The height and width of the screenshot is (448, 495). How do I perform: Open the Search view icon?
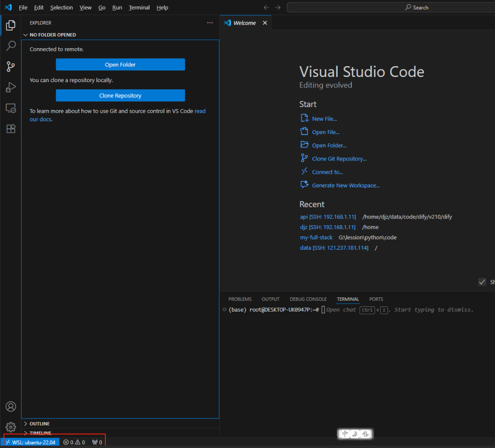(11, 46)
